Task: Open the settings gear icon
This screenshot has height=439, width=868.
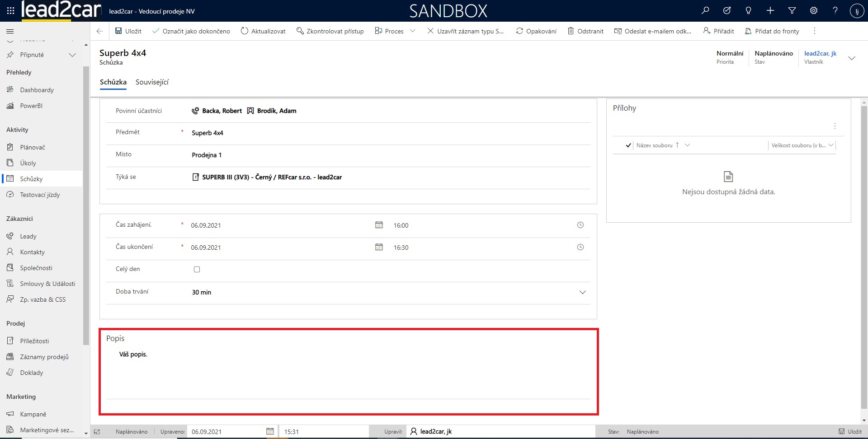Action: (x=814, y=11)
